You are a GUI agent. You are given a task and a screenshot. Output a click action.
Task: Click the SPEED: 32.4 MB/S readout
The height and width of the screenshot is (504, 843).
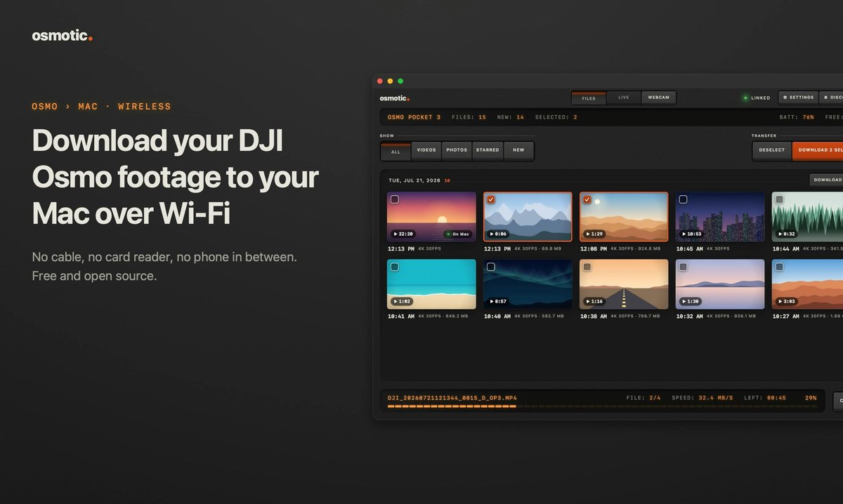[702, 398]
